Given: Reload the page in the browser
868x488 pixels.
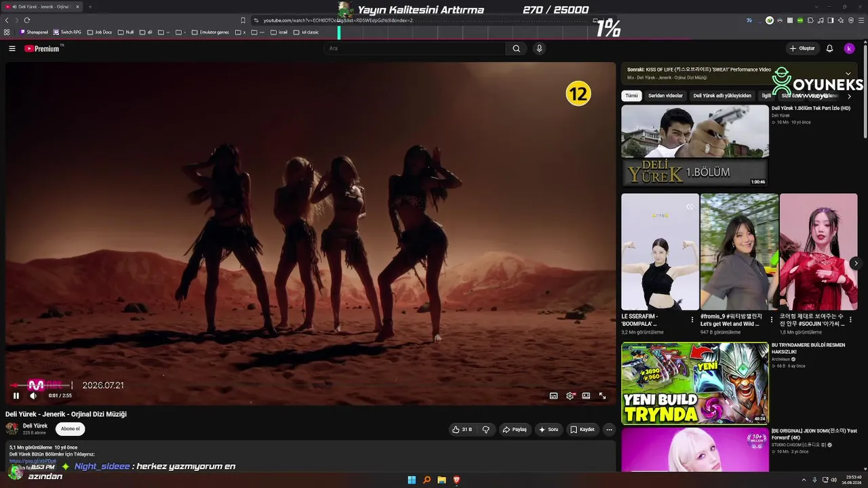Looking at the screenshot, I should click(x=27, y=20).
